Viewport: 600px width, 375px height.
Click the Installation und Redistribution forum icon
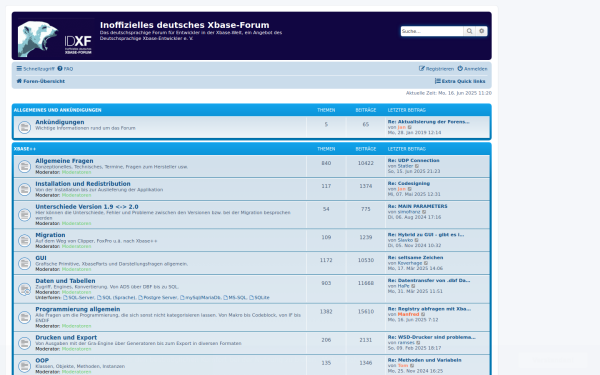tap(24, 189)
